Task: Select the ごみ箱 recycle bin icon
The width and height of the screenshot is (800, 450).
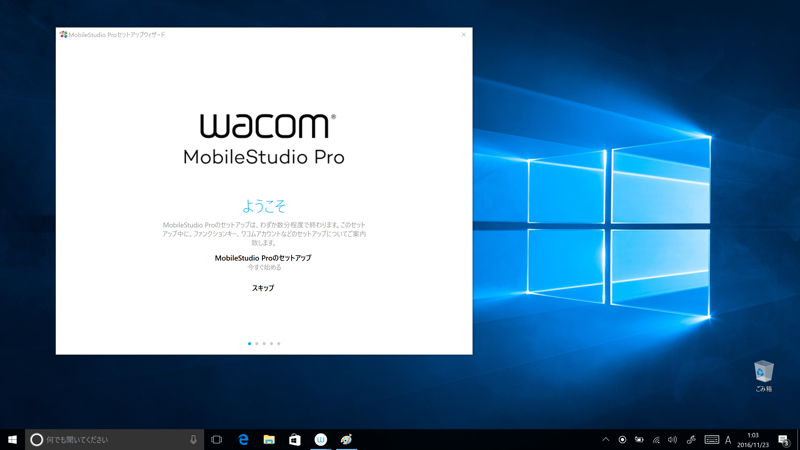Action: point(764,377)
